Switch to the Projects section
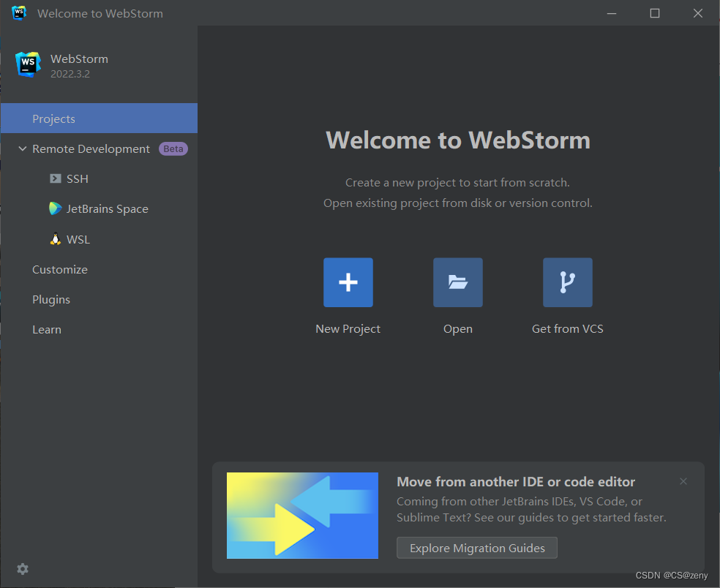Screen dimensions: 720x588 click(53, 118)
